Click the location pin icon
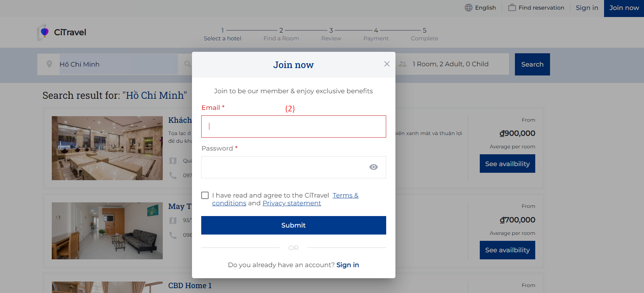The height and width of the screenshot is (293, 644). pyautogui.click(x=49, y=64)
